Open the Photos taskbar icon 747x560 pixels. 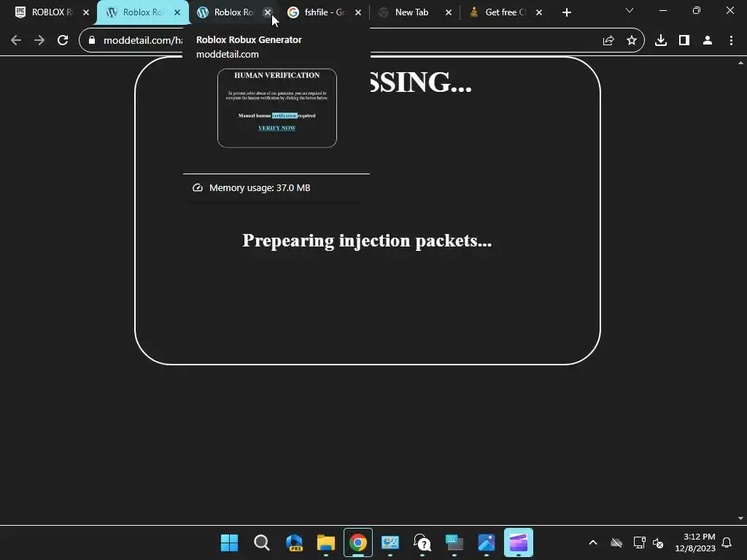point(487,542)
